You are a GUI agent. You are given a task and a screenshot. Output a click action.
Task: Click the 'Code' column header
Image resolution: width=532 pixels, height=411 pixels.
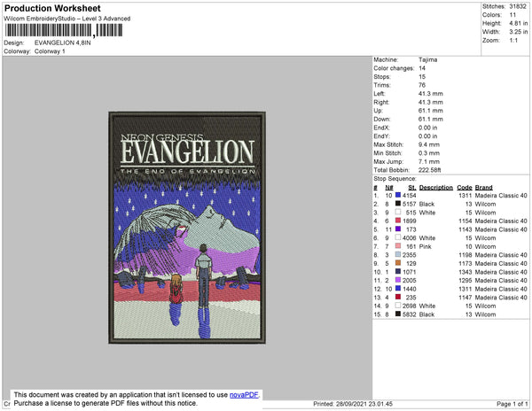pos(464,188)
